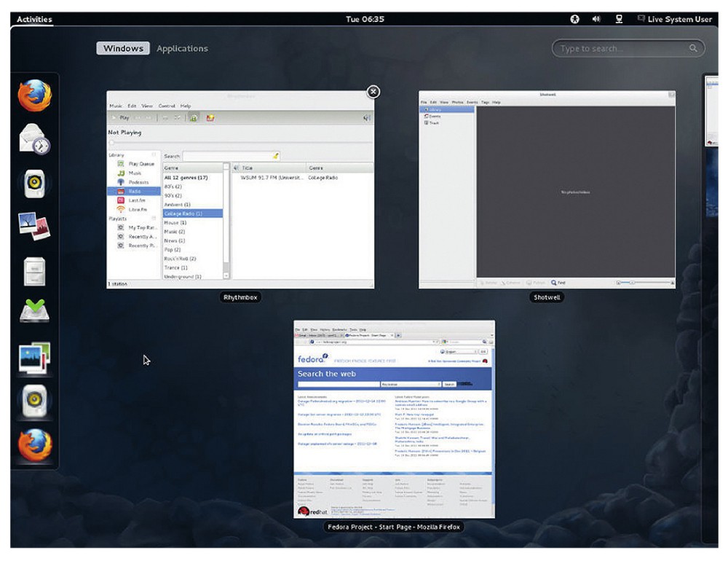Close the Rhythmbox window preview
The image size is (728, 561).
[373, 91]
